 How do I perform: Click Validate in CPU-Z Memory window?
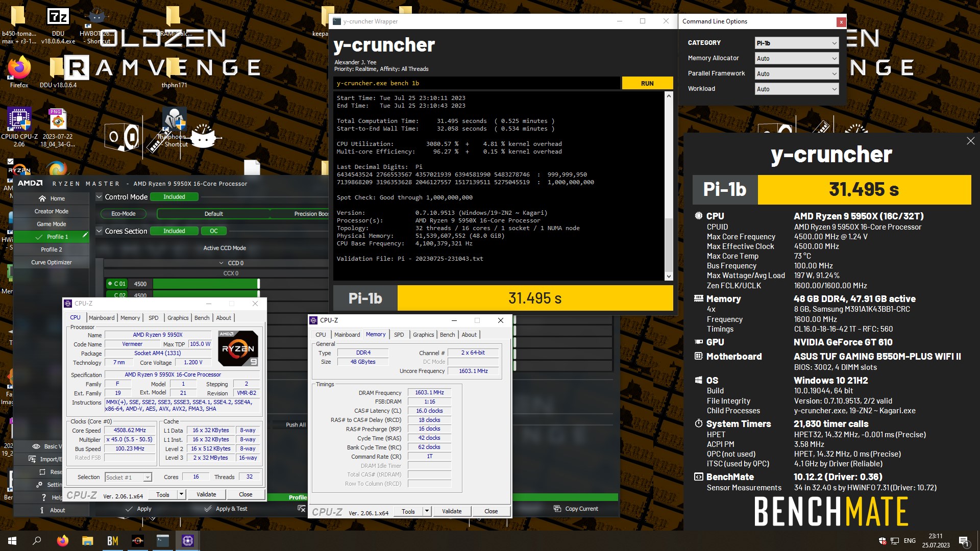pos(452,511)
